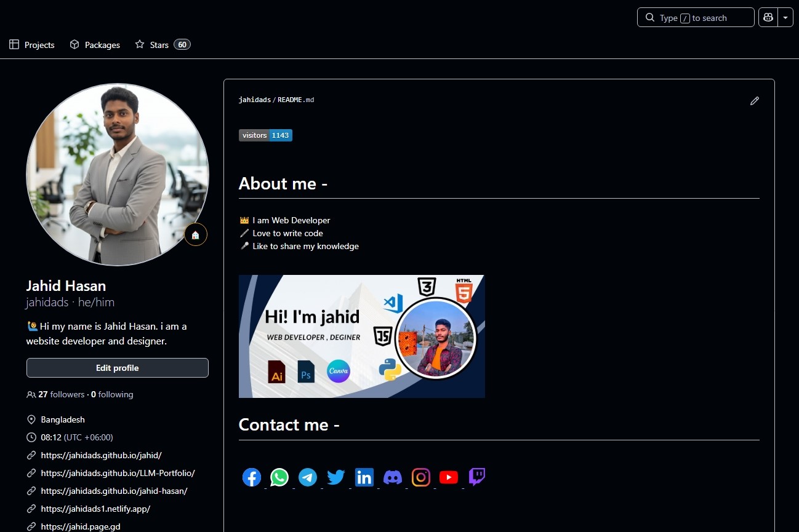This screenshot has height=532, width=799.
Task: Open the Telegram contact icon
Action: pos(308,477)
